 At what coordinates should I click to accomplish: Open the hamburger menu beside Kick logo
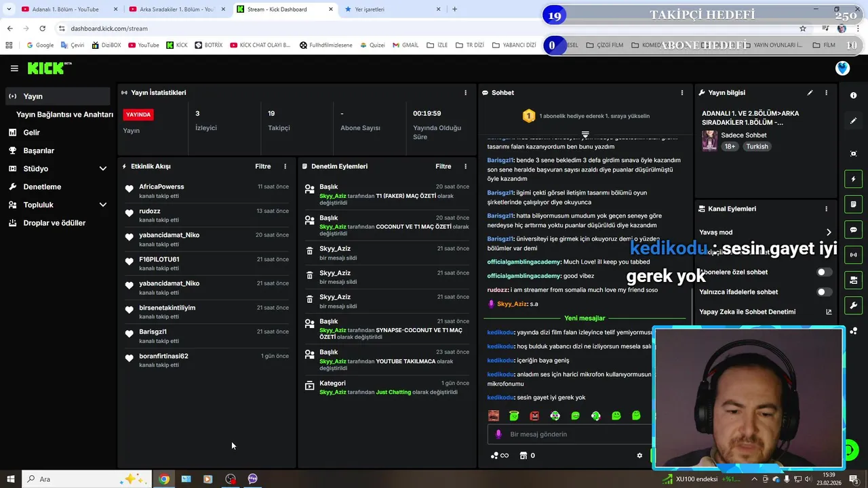tap(14, 68)
